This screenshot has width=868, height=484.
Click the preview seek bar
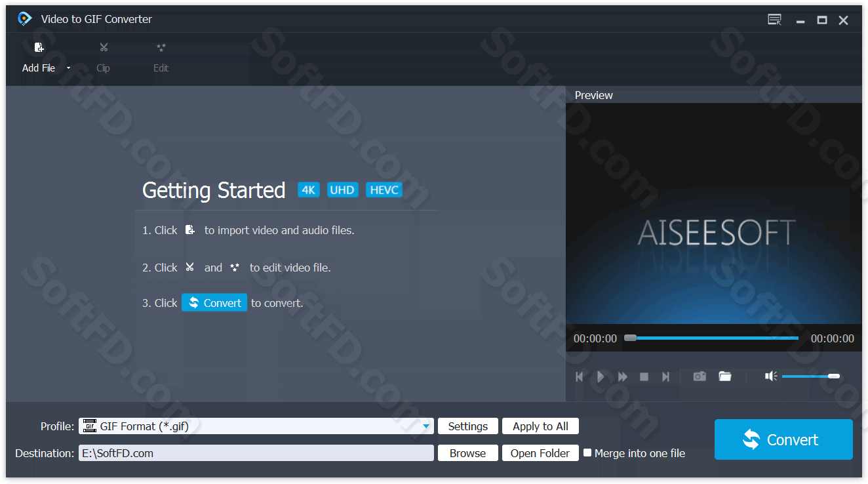[x=711, y=338]
